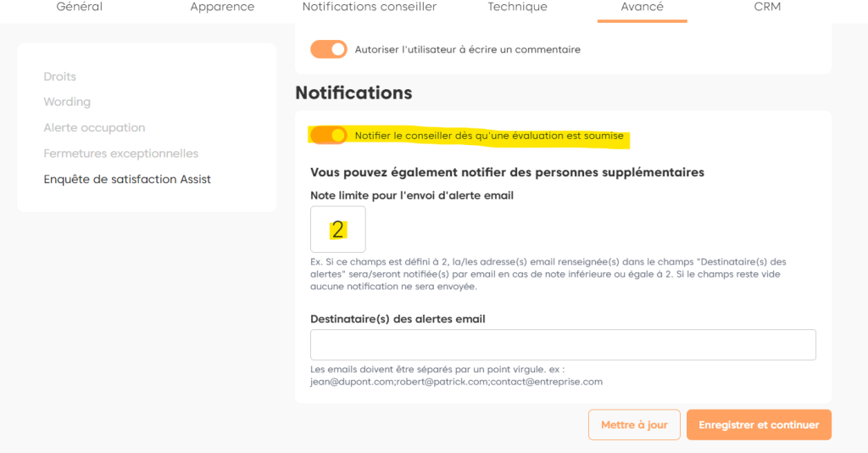Go to Fermetures exceptionnelles section

click(120, 154)
